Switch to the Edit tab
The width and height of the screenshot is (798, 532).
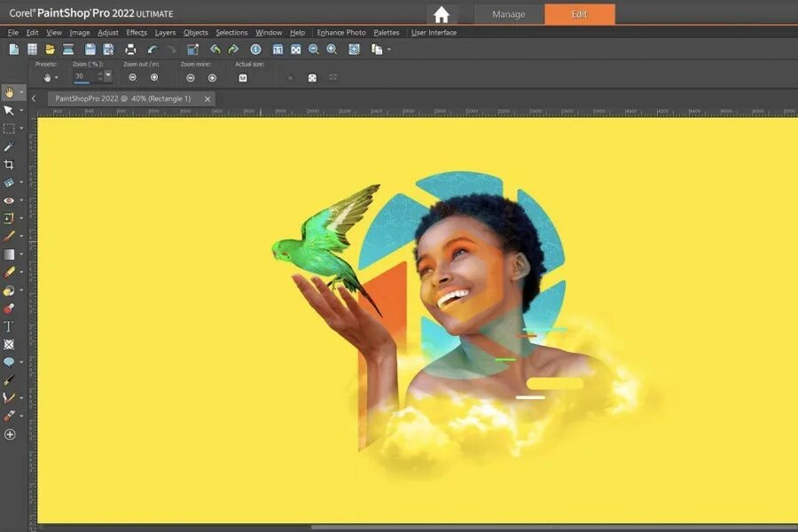pos(579,14)
